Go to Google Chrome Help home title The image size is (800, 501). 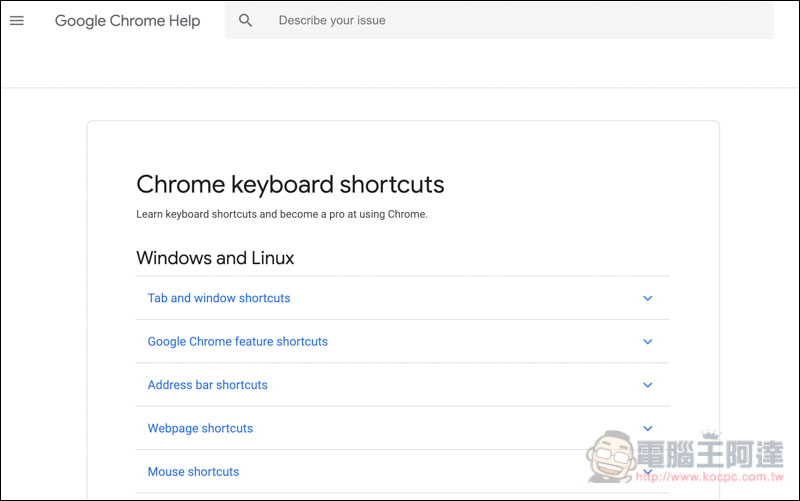click(x=128, y=21)
